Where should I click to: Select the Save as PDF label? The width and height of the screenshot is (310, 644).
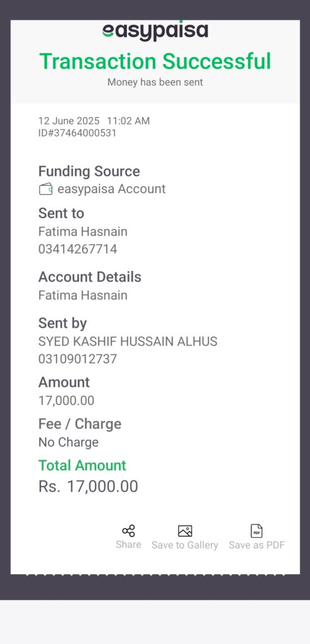[x=257, y=545]
